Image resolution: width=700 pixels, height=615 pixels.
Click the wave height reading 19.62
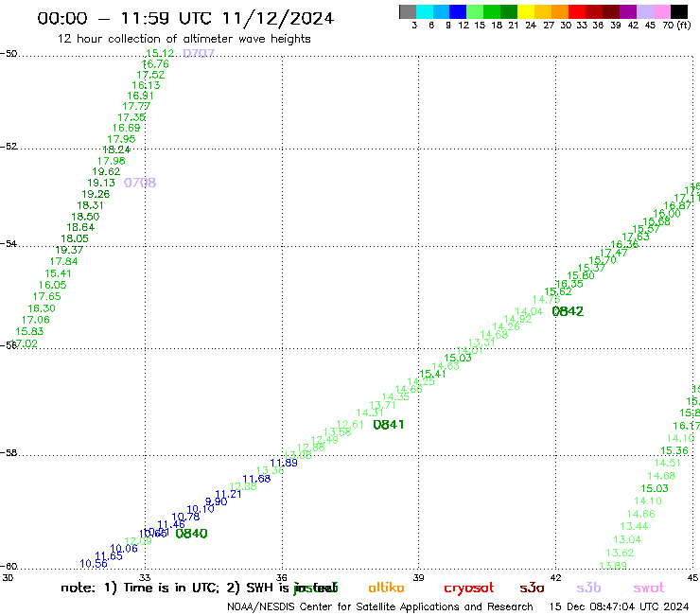tap(106, 171)
